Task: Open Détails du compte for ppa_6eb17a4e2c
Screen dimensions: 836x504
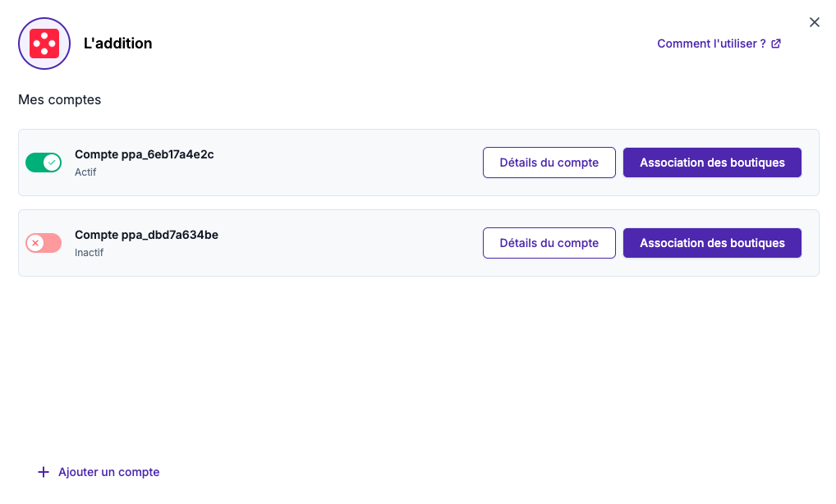Action: click(549, 163)
